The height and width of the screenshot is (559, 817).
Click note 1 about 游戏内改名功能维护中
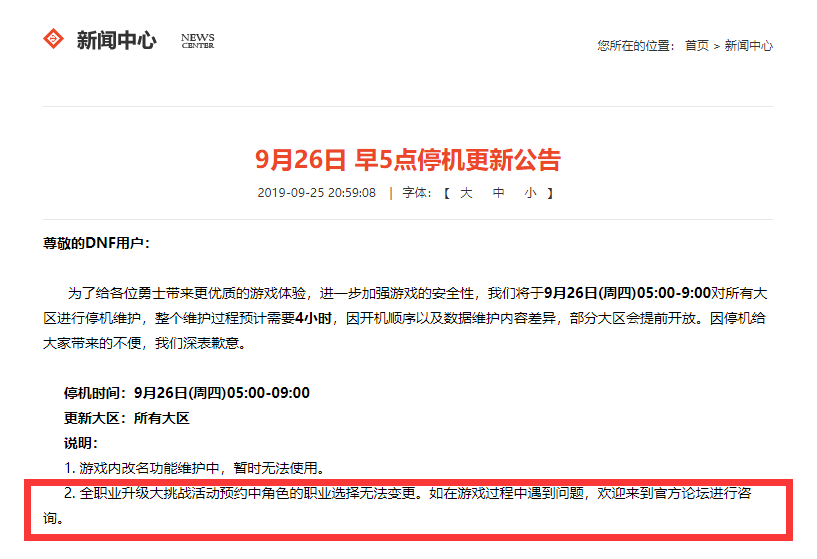click(194, 468)
